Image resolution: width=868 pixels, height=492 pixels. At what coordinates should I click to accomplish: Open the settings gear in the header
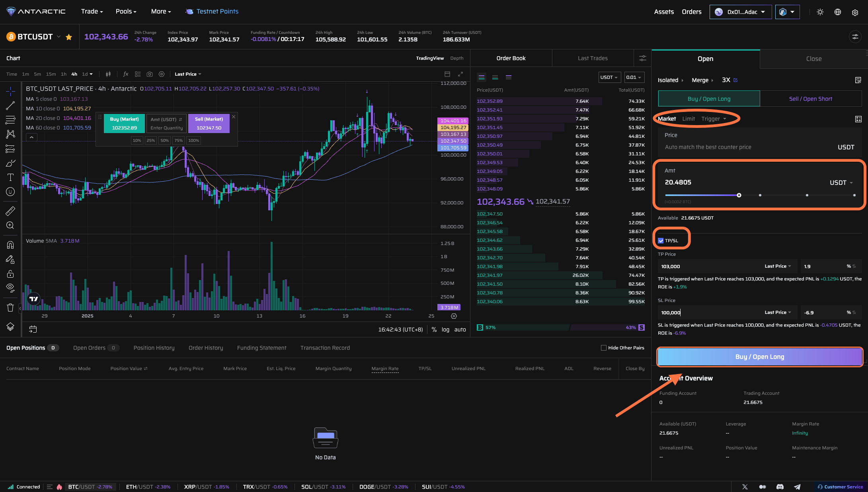tap(855, 12)
